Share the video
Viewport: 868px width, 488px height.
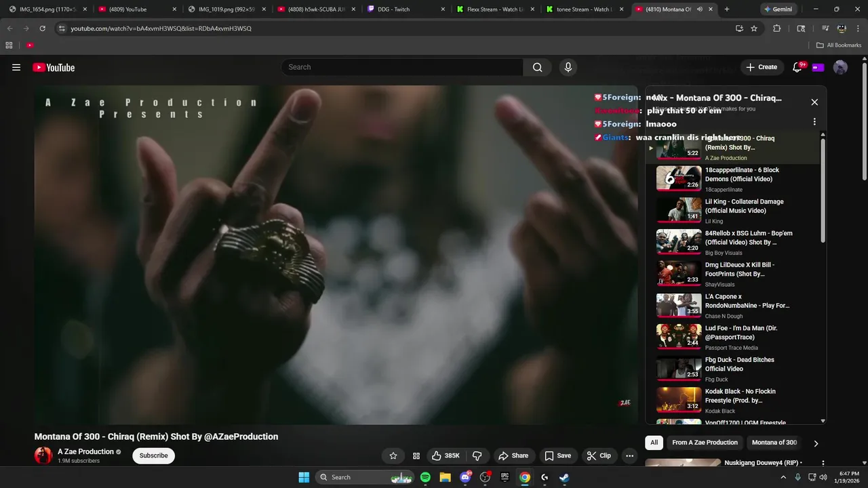513,455
